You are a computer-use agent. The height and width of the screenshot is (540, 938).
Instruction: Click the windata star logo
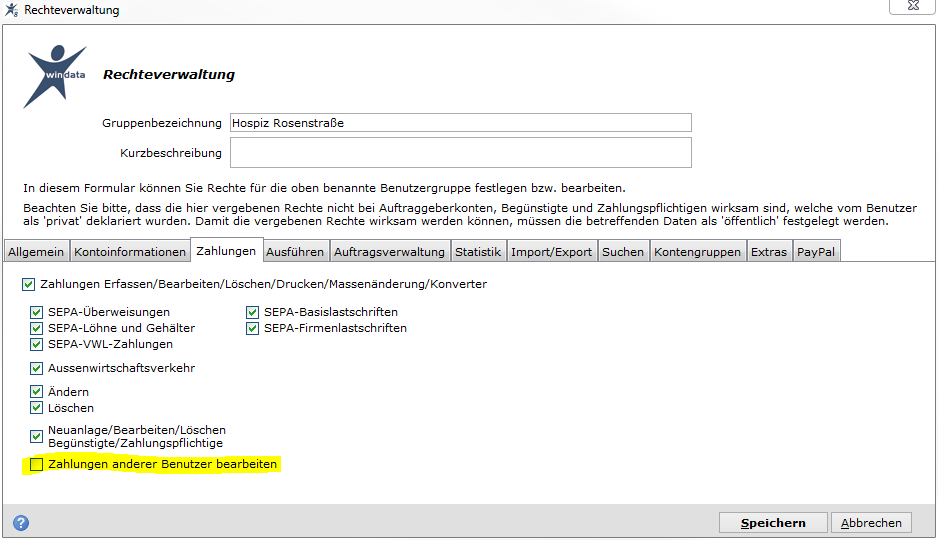coord(55,76)
